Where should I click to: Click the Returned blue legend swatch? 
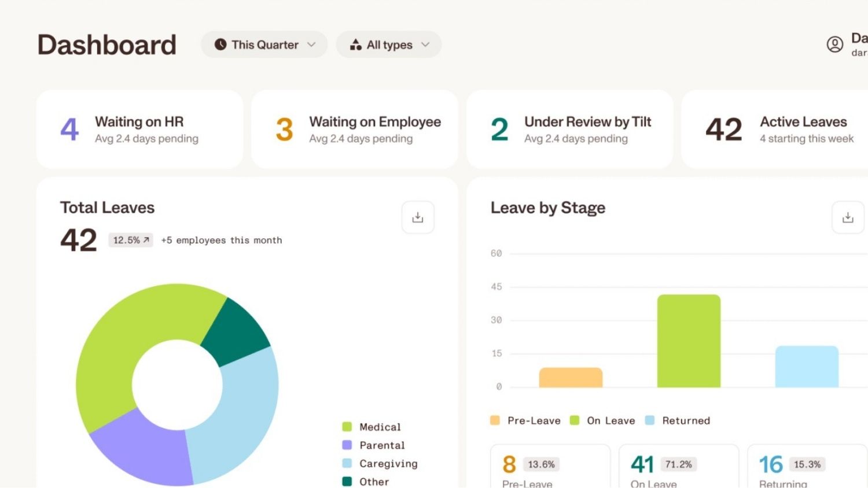[x=650, y=420]
